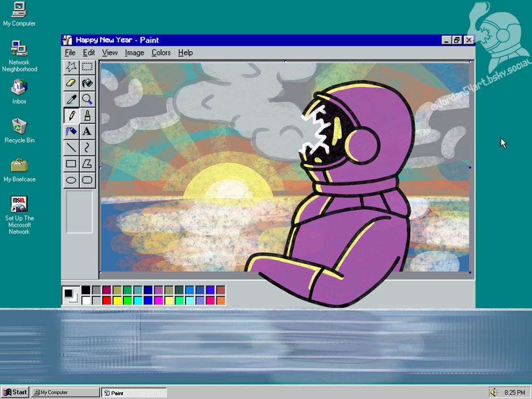Activate the Text tool

[x=87, y=131]
